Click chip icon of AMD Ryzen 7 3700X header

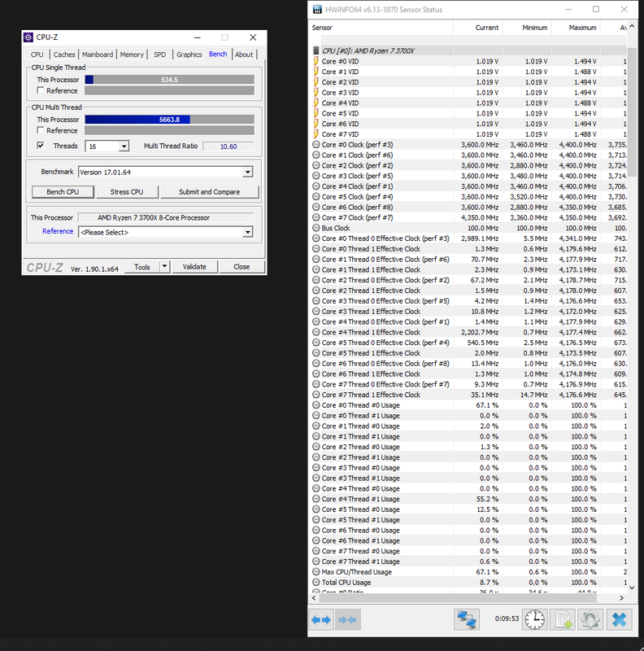pos(316,50)
